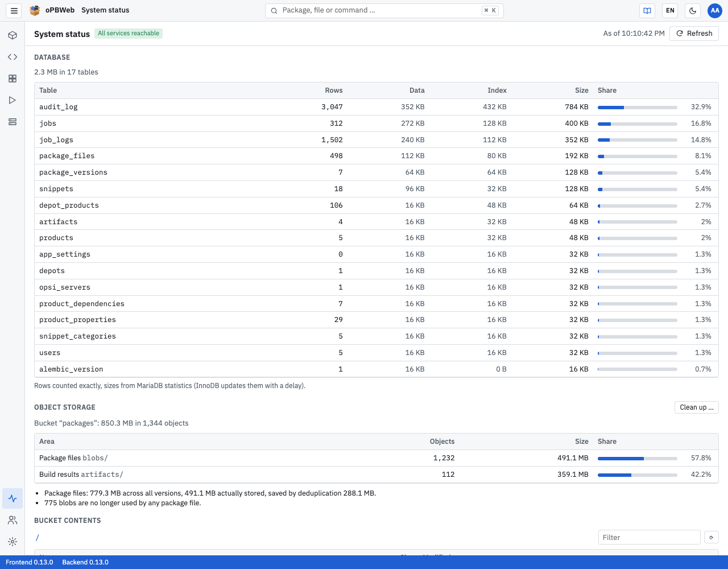
Task: Click the Package files share progress bar
Action: tap(637, 458)
